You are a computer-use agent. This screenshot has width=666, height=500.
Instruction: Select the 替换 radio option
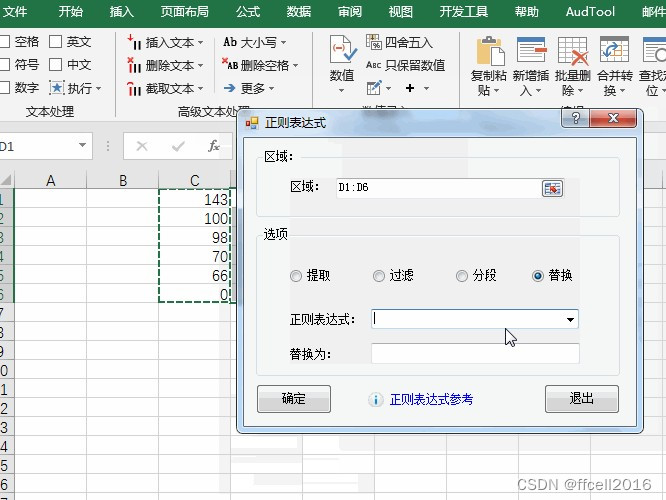(x=538, y=276)
